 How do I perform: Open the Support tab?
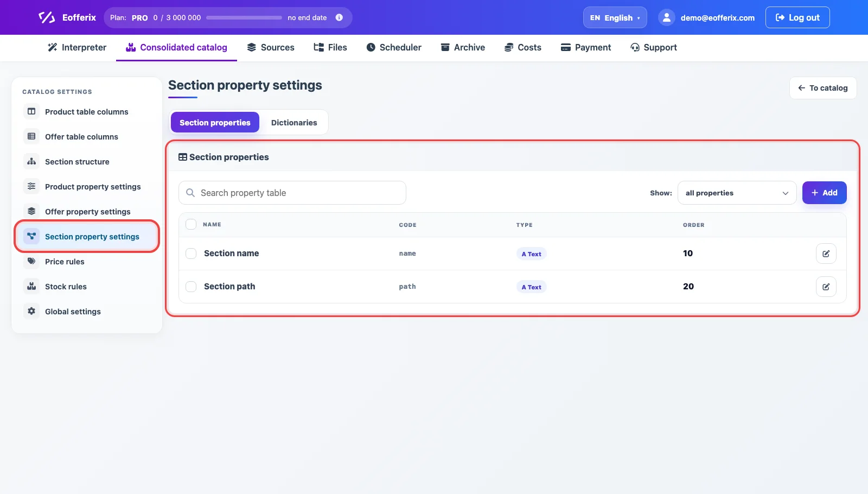coord(654,47)
